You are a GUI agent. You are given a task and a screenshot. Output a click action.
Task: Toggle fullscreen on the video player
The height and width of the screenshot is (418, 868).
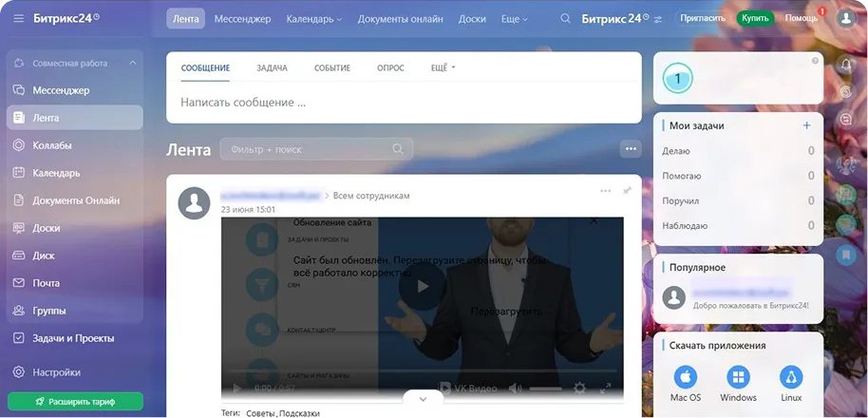[606, 389]
